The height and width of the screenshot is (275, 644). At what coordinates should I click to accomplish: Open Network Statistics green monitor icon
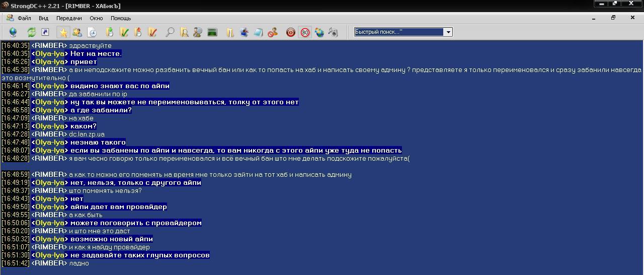point(212,32)
